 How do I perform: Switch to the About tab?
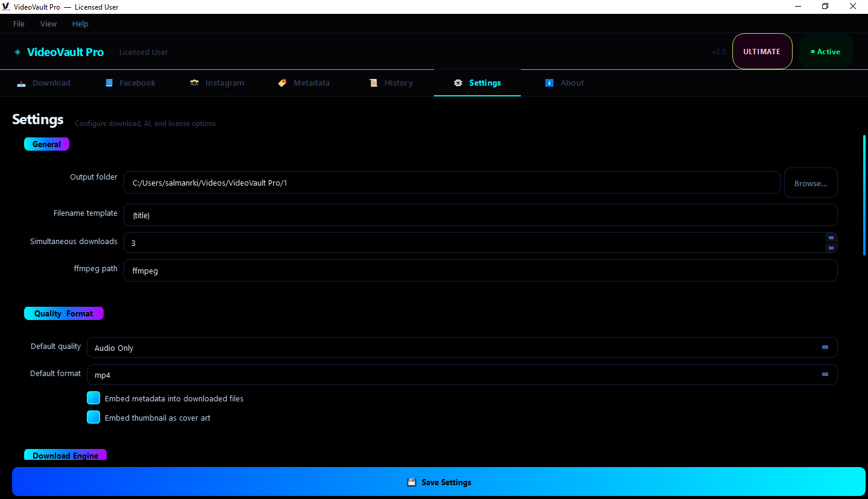[x=565, y=83]
